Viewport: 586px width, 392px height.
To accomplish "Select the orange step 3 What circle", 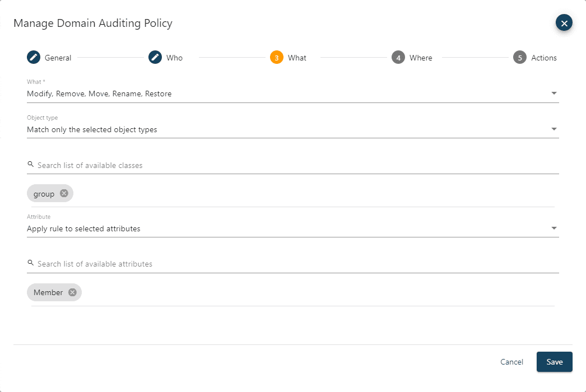I will click(x=277, y=57).
